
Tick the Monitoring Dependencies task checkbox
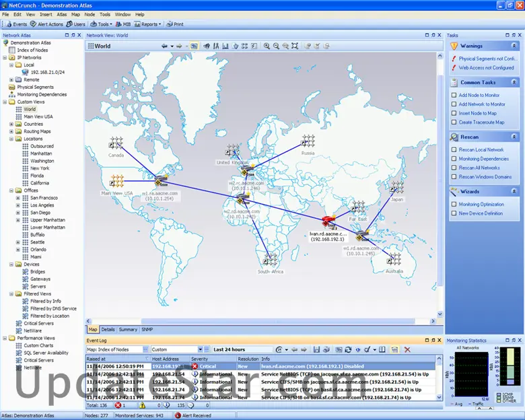pos(454,159)
